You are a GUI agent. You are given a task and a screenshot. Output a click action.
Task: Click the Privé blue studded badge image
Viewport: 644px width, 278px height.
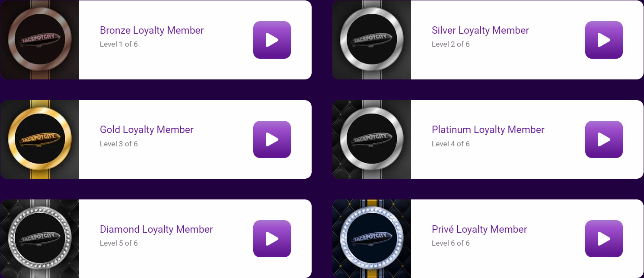pos(372,239)
